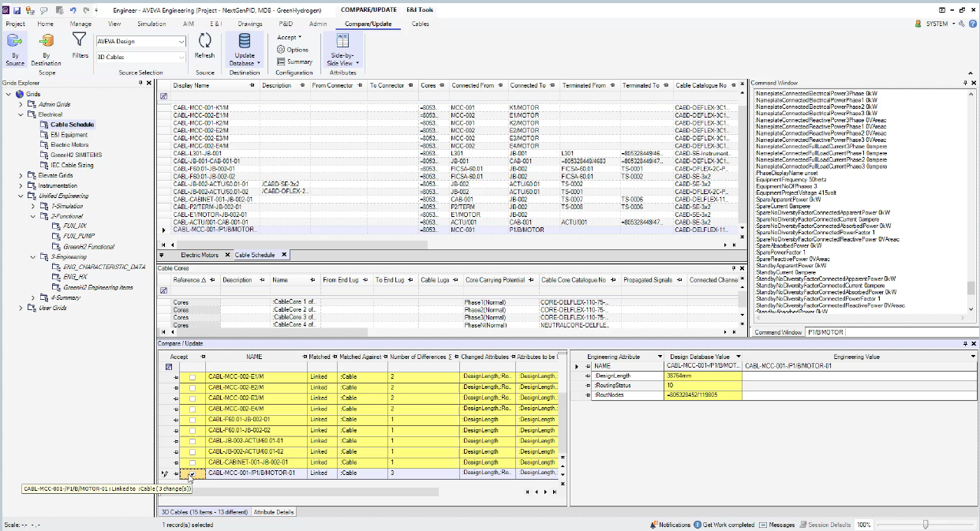
Task: Open the Home ribbon tab
Action: click(x=45, y=24)
